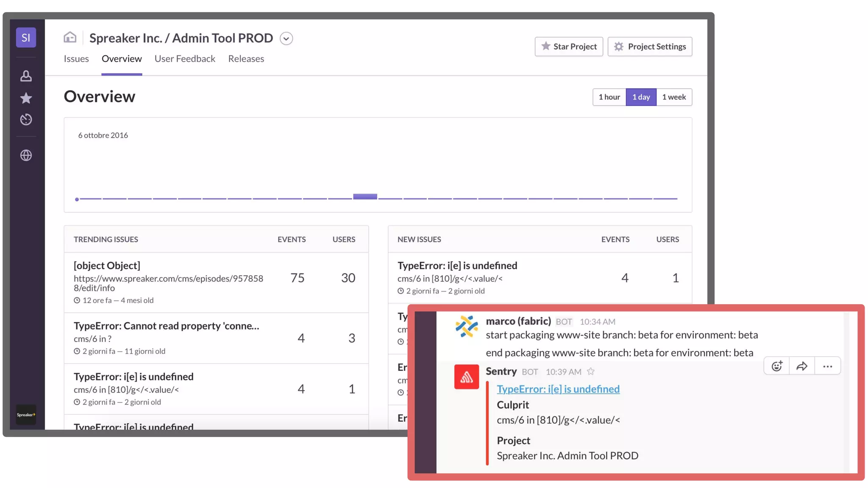The height and width of the screenshot is (488, 868).
Task: Open the User Feedback tab
Action: 185,59
